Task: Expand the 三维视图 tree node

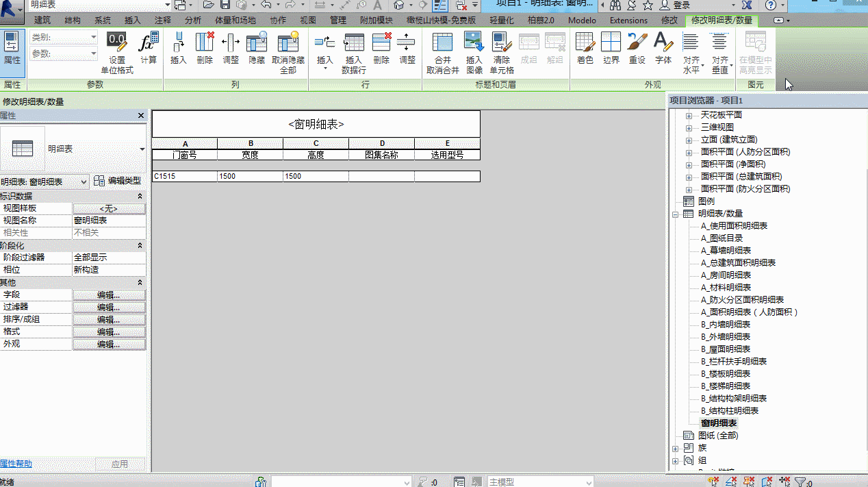Action: coord(689,127)
